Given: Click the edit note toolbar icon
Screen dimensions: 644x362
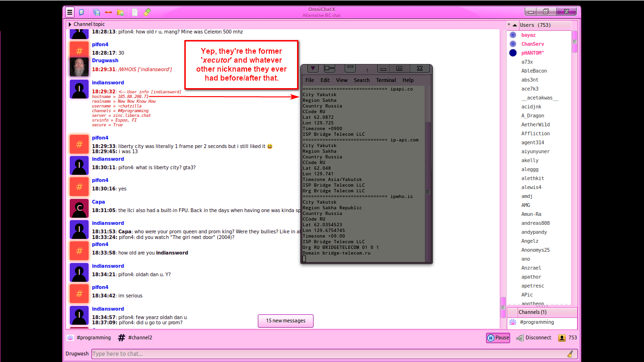Looking at the screenshot, I should click(81, 12).
